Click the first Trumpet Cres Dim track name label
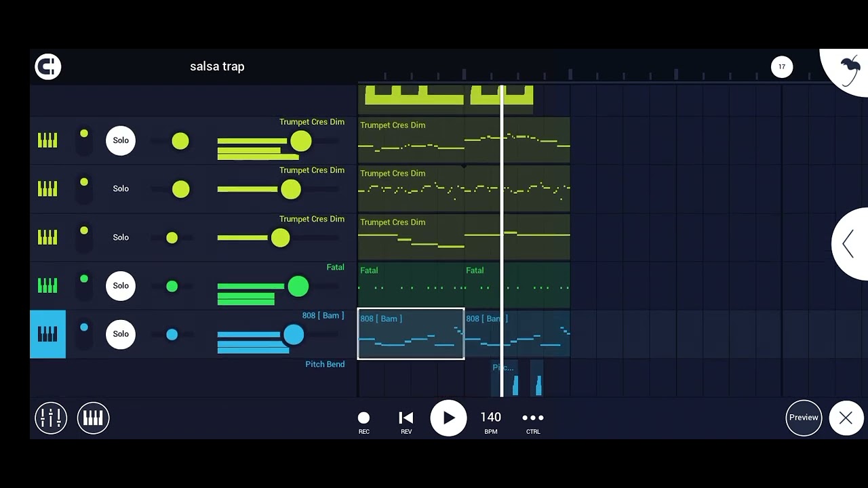Image resolution: width=868 pixels, height=488 pixels. [x=312, y=122]
